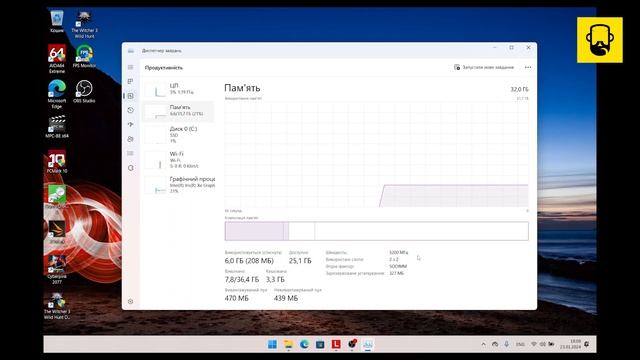Image resolution: width=640 pixels, height=360 pixels.
Task: Select the Performance page sidebar icon
Action: pyautogui.click(x=131, y=96)
